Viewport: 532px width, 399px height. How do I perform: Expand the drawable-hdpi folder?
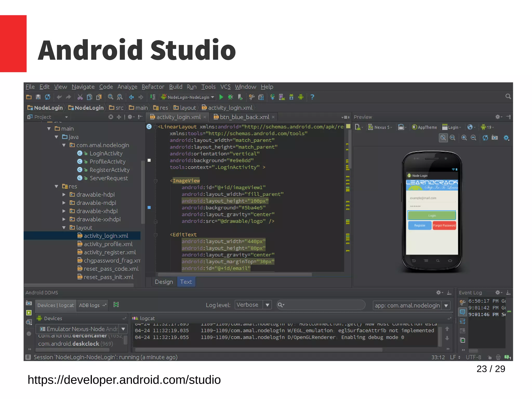click(64, 195)
